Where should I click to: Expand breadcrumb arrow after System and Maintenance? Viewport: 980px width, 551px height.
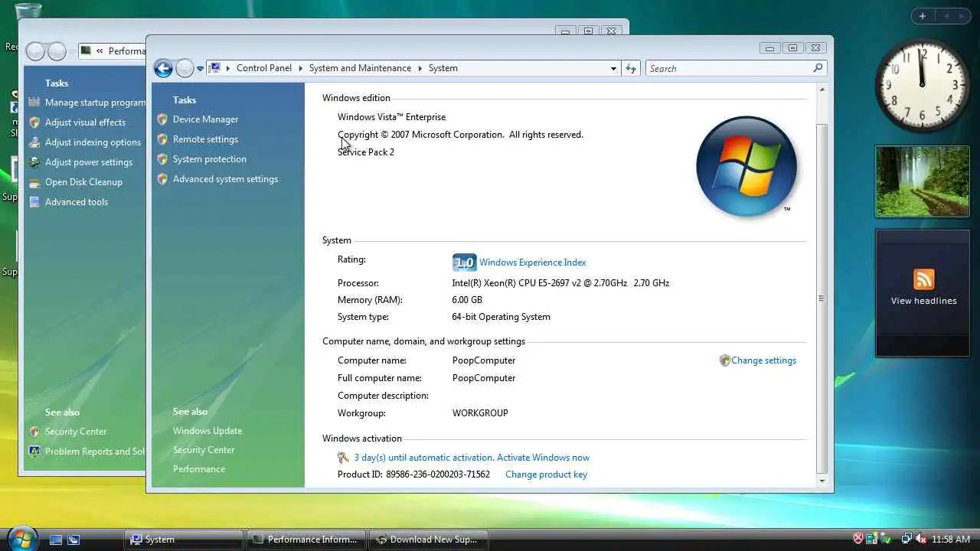point(420,68)
